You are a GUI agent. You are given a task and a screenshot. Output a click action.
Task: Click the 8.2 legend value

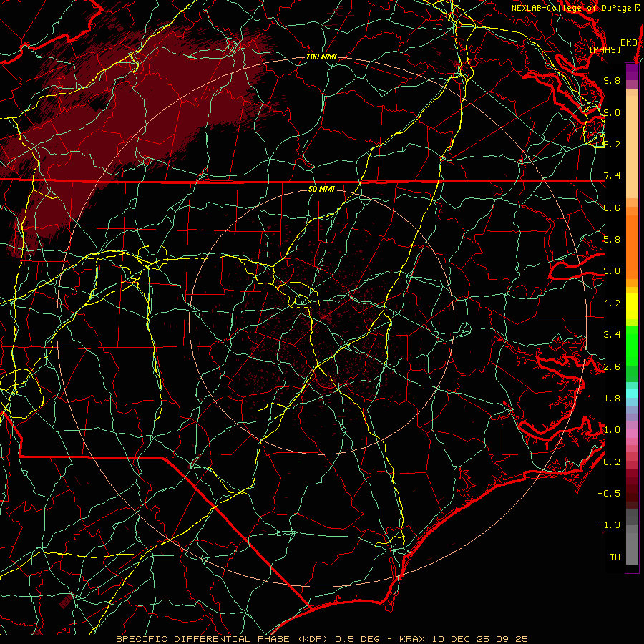coord(612,144)
